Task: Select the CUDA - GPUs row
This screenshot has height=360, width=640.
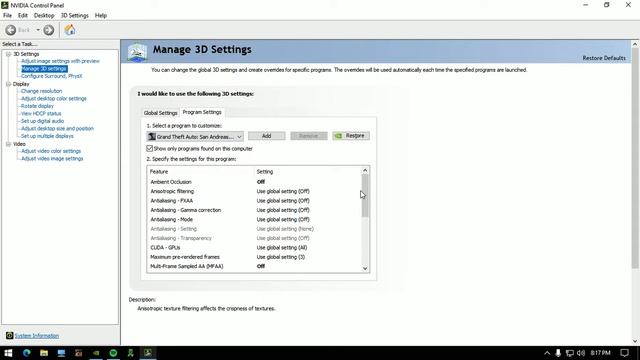Action: pyautogui.click(x=254, y=248)
